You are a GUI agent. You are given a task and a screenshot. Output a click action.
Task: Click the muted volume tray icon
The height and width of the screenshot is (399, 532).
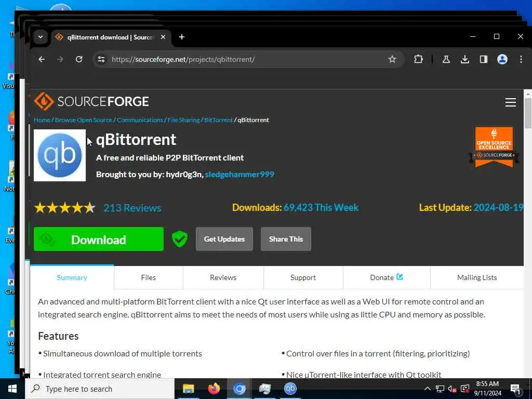click(452, 389)
